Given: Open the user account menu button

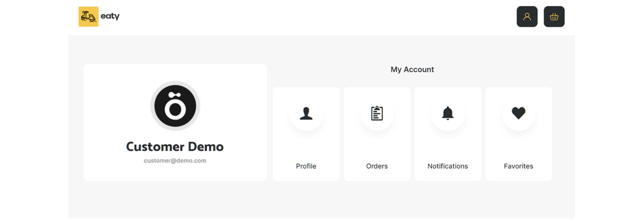Looking at the screenshot, I should 527,17.
